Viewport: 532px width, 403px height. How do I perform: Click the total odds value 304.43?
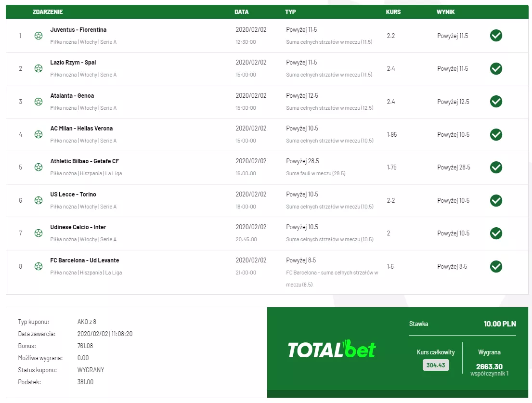(436, 365)
